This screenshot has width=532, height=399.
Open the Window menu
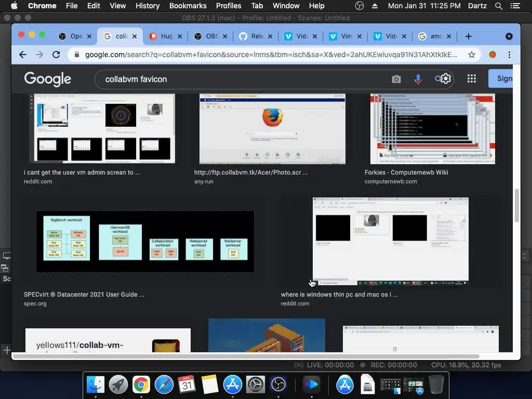coord(286,6)
